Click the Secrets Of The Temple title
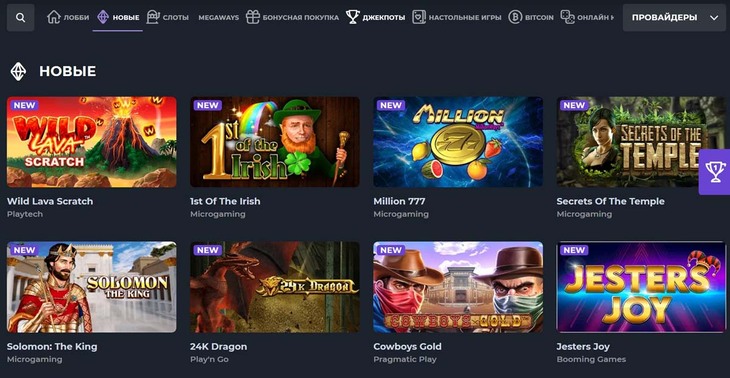The height and width of the screenshot is (378, 730). 610,201
